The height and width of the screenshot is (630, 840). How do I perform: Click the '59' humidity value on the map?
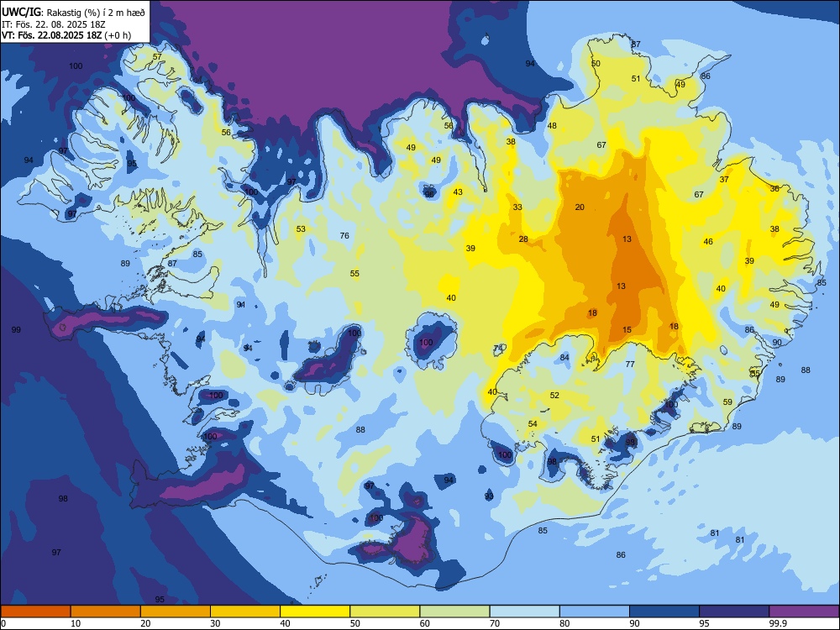click(x=727, y=402)
